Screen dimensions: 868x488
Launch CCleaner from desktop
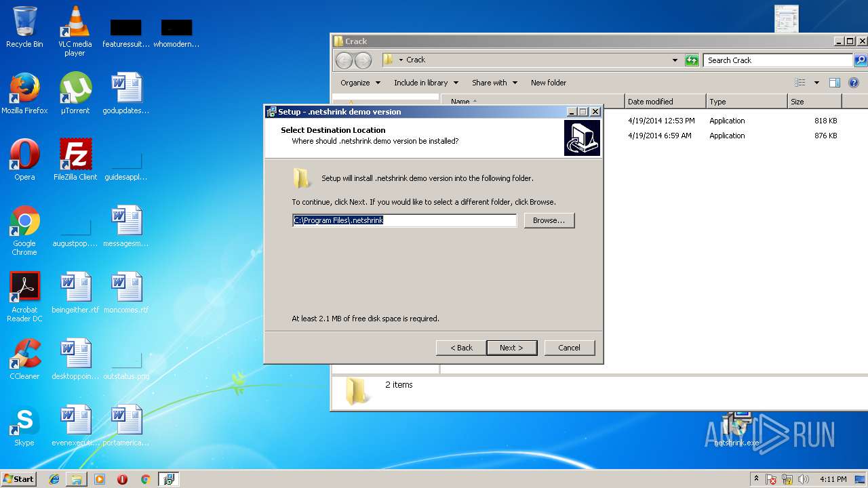pyautogui.click(x=24, y=359)
